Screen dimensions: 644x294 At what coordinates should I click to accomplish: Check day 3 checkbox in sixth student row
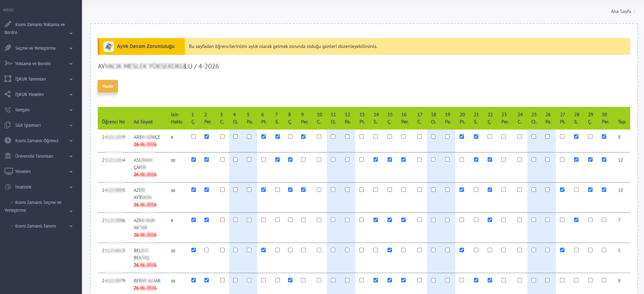(222, 280)
